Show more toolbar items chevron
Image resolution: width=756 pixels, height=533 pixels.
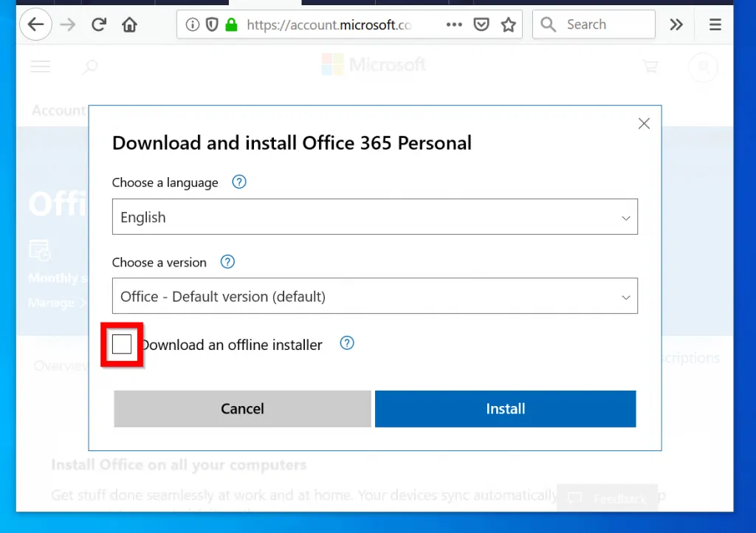pyautogui.click(x=676, y=24)
